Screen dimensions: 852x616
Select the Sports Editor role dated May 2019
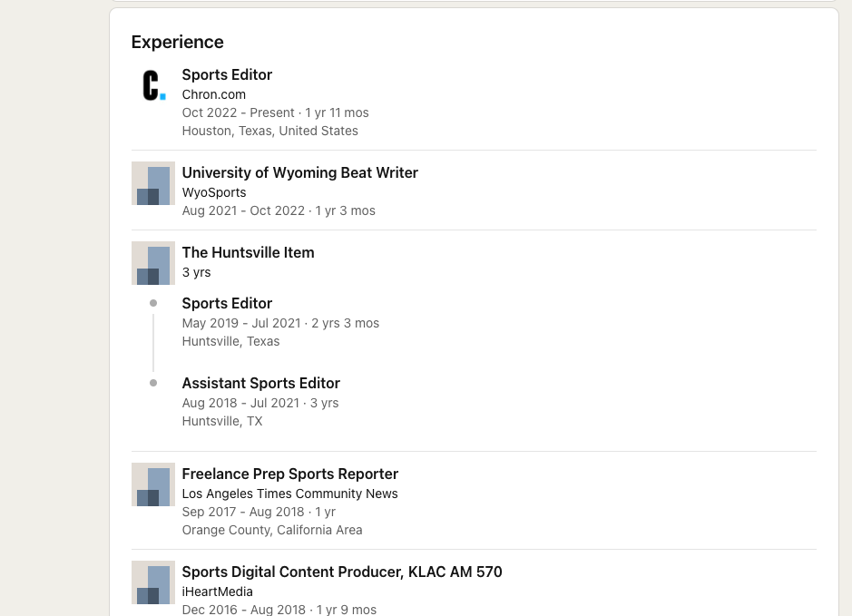tap(227, 303)
